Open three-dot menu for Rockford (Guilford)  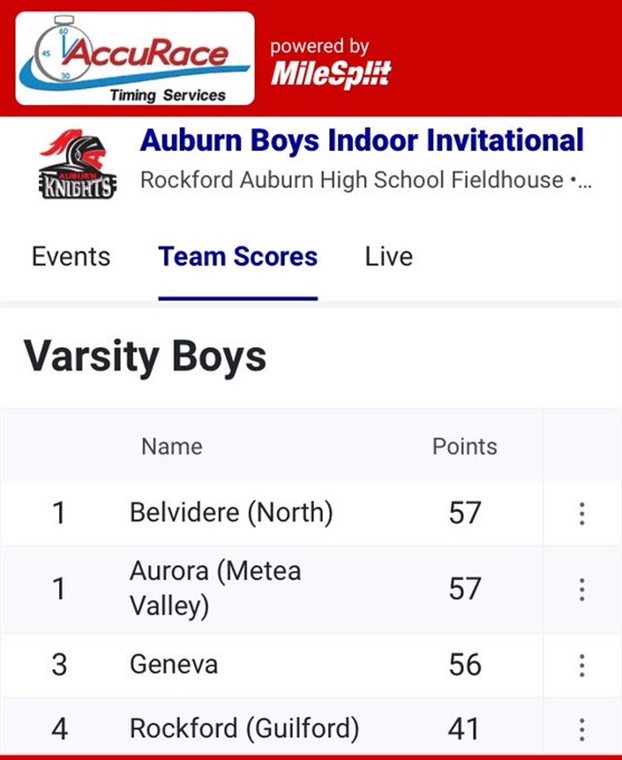(x=582, y=729)
